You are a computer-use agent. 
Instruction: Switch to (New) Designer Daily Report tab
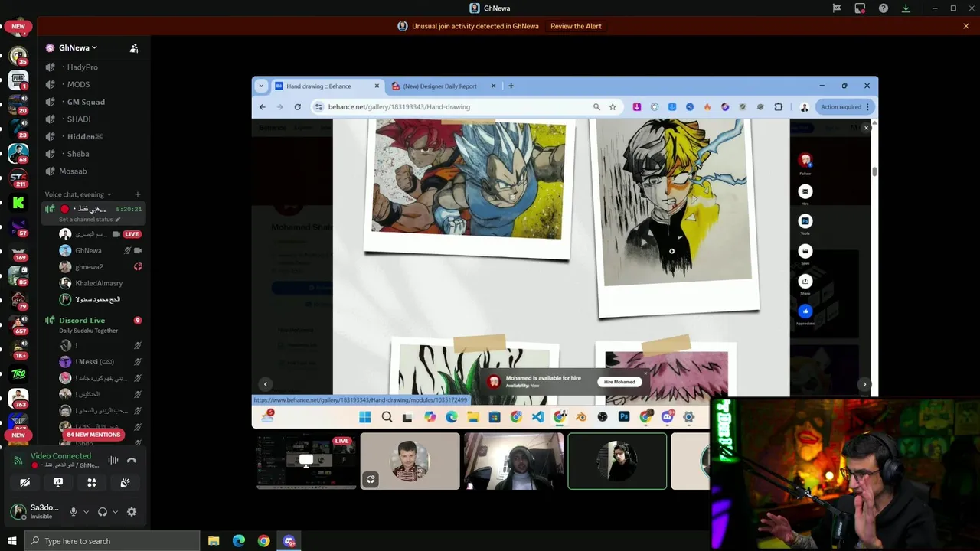pos(443,86)
